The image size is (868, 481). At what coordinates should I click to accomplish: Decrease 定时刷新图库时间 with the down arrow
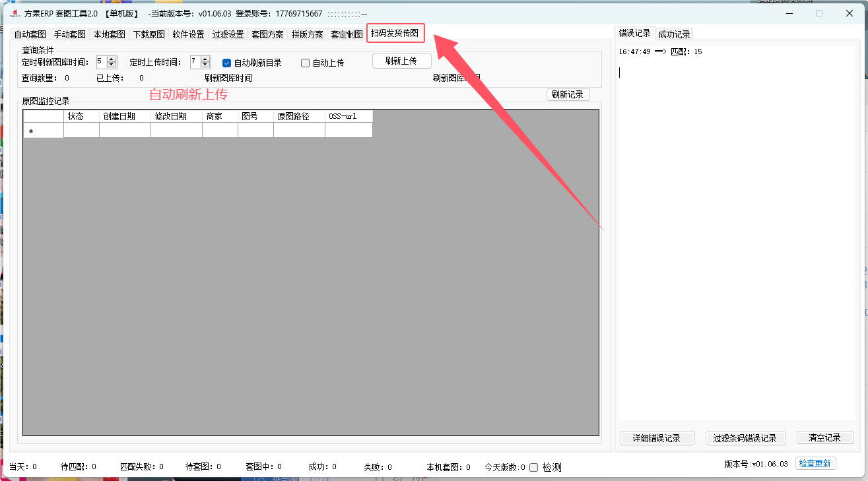coord(112,65)
